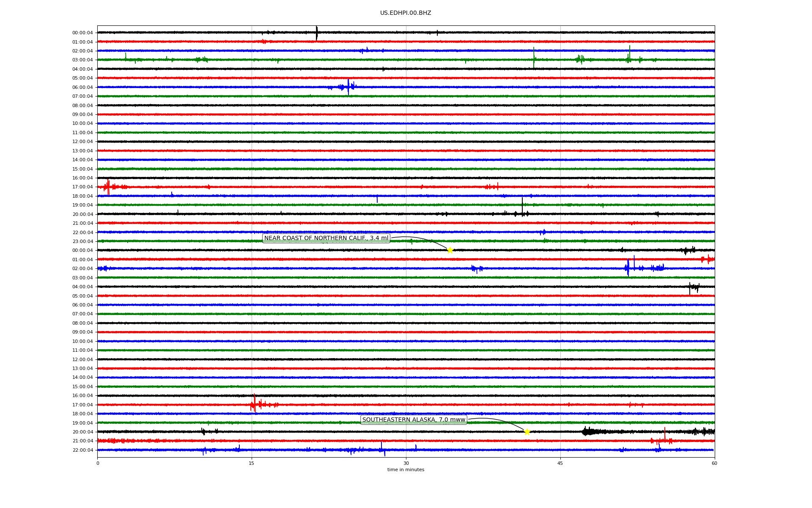Click the 22:00:04 label on bottom trace
This screenshot has height=508, width=812.
pyautogui.click(x=82, y=450)
